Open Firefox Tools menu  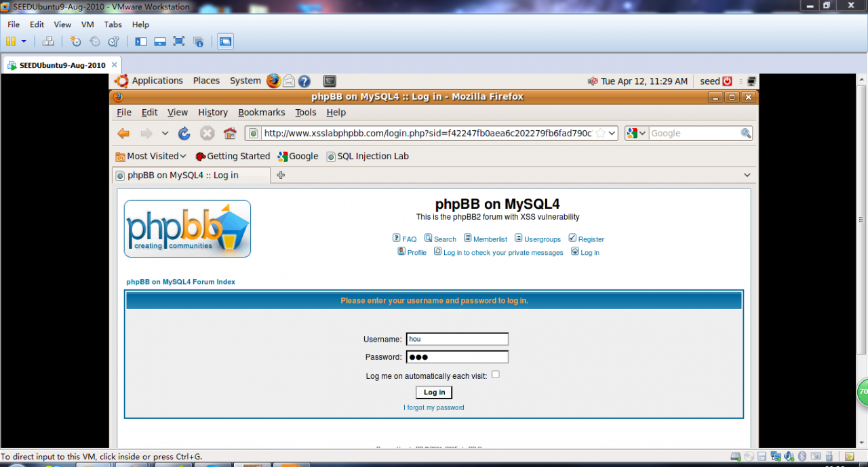(x=305, y=113)
